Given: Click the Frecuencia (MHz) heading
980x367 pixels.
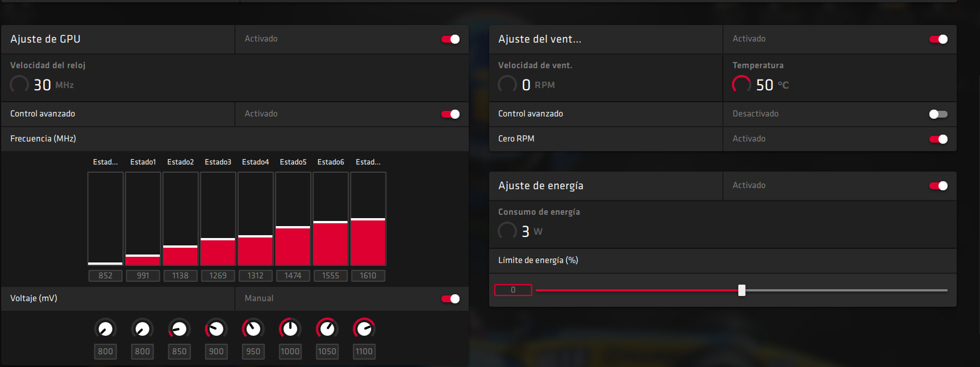Looking at the screenshot, I should 43,139.
